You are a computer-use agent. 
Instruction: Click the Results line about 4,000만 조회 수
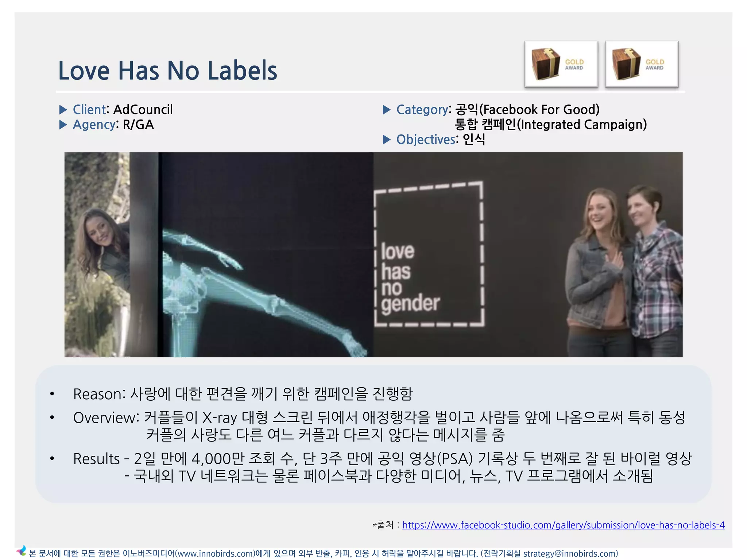pyautogui.click(x=382, y=459)
